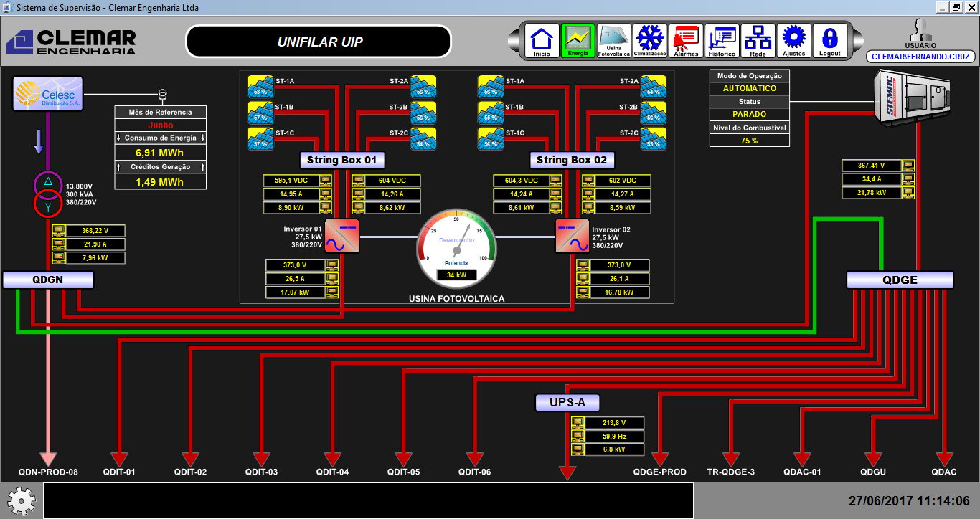The image size is (980, 519).
Task: Open the QDGN panel button
Action: [48, 280]
